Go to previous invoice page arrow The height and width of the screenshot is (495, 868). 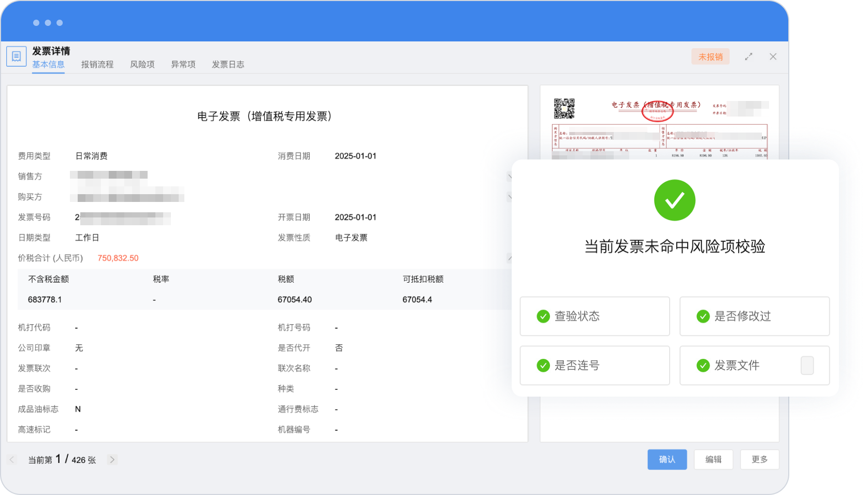pos(12,460)
